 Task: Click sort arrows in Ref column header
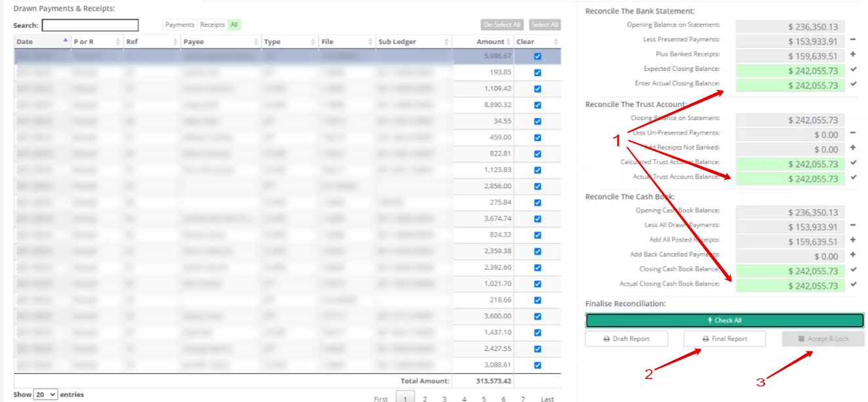click(175, 41)
